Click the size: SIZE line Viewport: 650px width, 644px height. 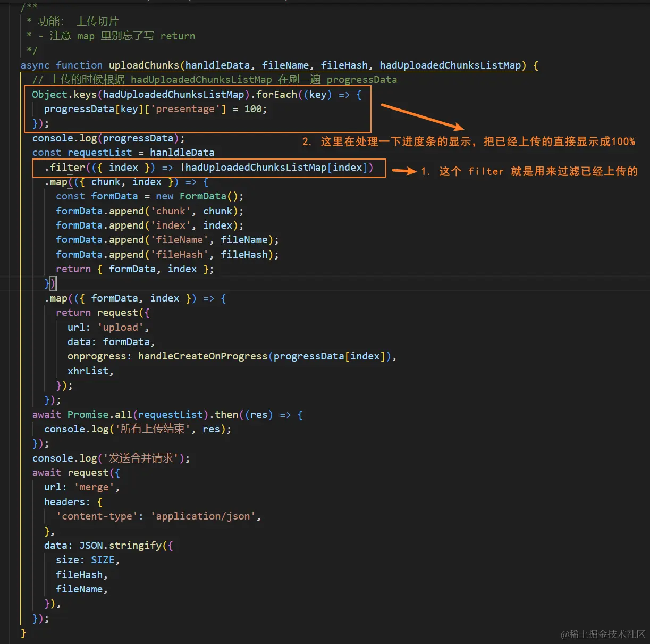coord(88,560)
